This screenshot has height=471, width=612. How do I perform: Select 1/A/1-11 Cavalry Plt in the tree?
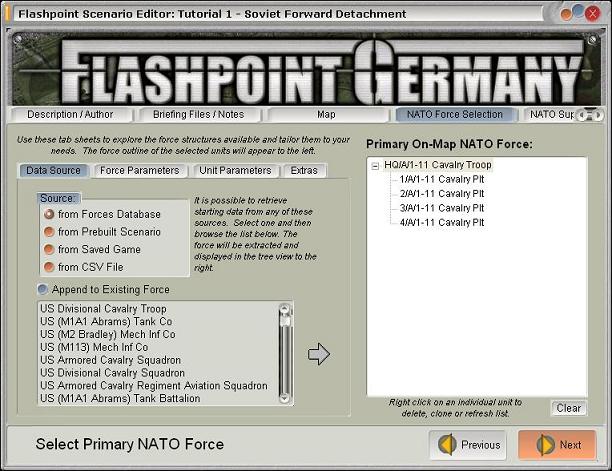442,180
